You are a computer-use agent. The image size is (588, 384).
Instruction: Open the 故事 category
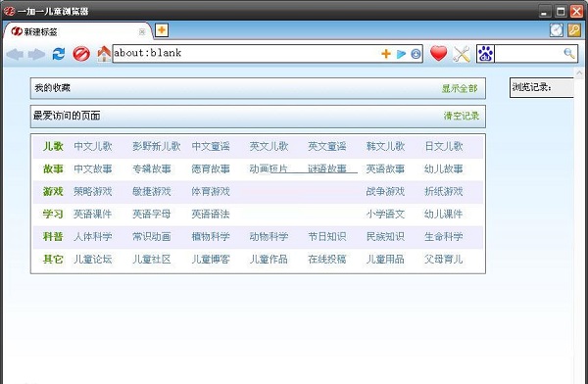click(x=53, y=168)
